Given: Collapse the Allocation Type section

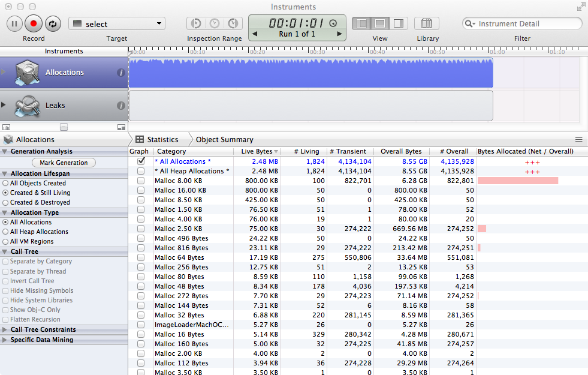Looking at the screenshot, I should pos(5,212).
